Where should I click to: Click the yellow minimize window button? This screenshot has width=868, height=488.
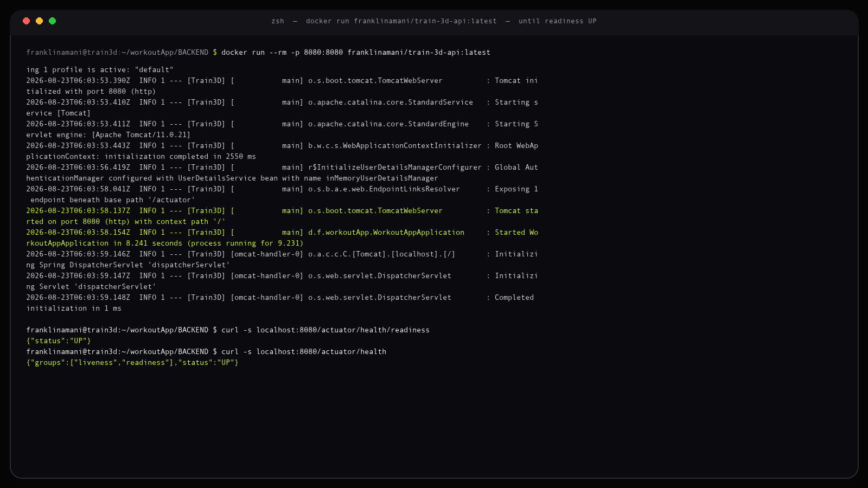click(x=39, y=21)
